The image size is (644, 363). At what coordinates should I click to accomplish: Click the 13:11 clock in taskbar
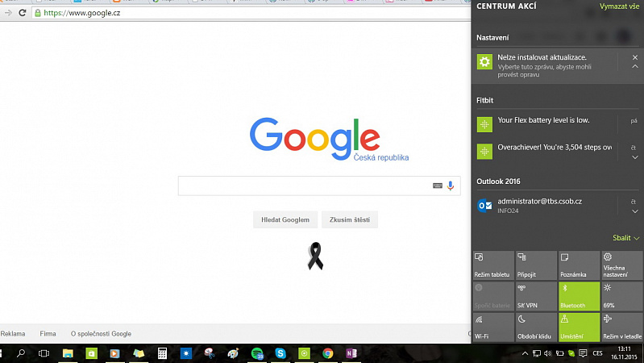click(624, 349)
